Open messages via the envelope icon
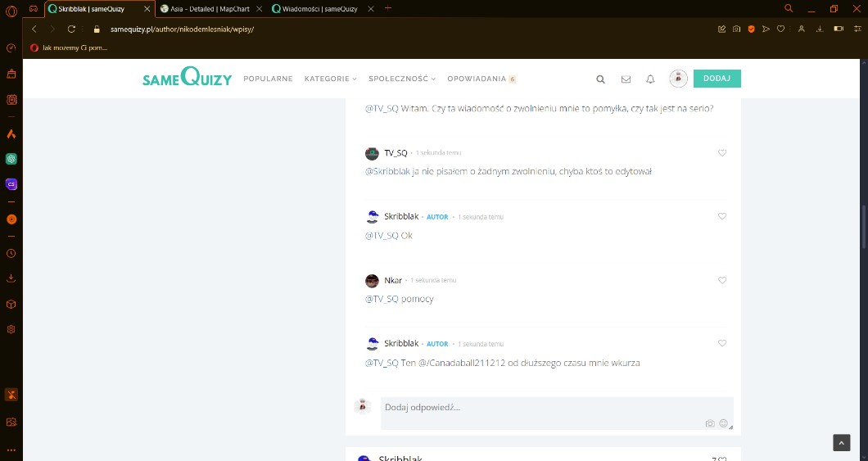Viewport: 868px width, 461px height. pos(626,79)
